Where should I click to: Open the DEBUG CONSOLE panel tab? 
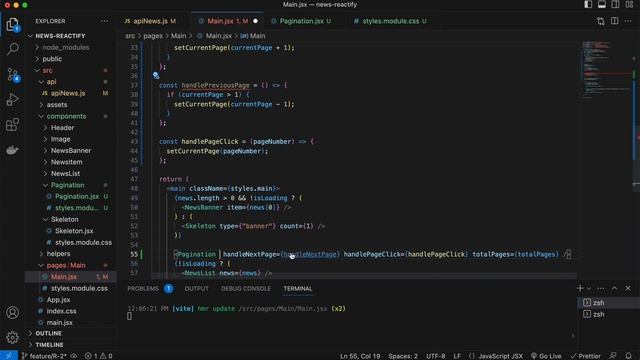pos(246,289)
